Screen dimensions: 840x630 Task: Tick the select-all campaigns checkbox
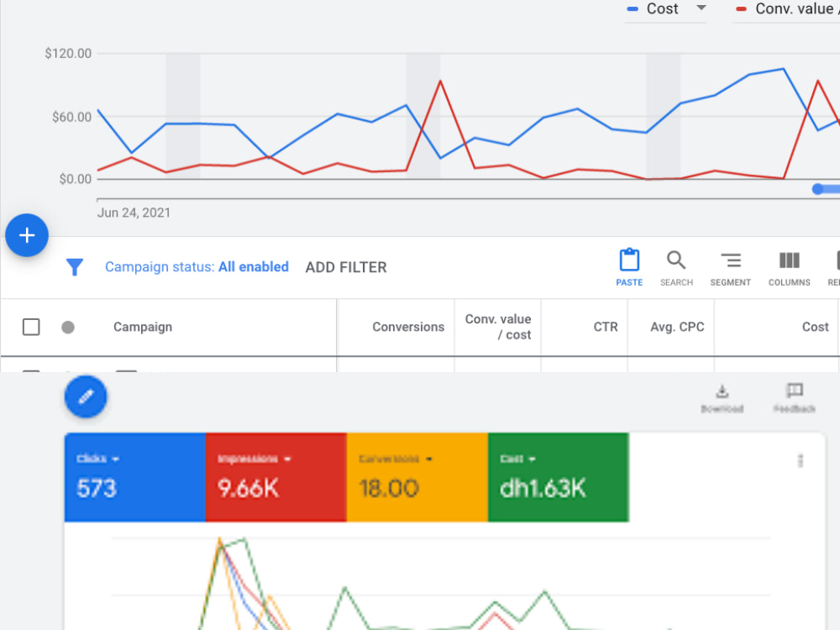click(31, 327)
